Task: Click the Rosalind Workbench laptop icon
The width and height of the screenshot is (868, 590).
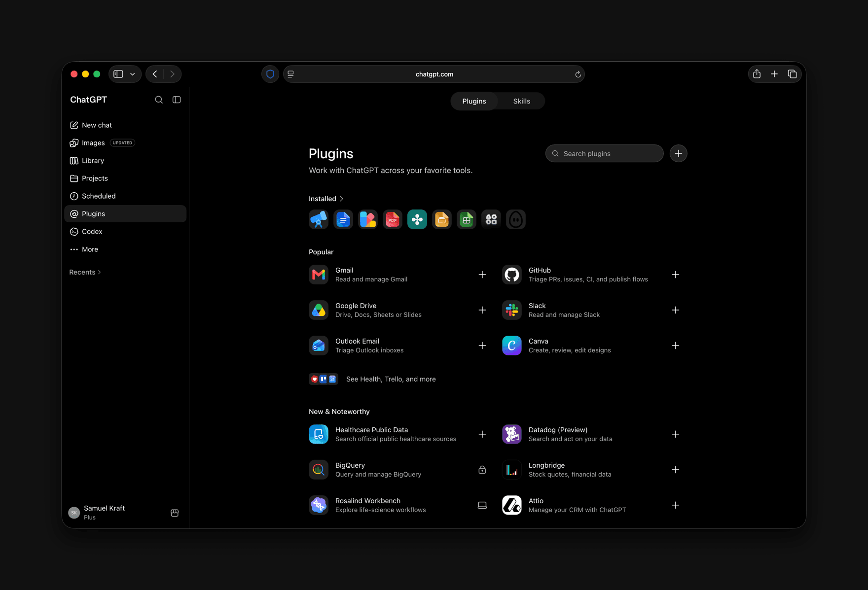Action: coord(482,505)
